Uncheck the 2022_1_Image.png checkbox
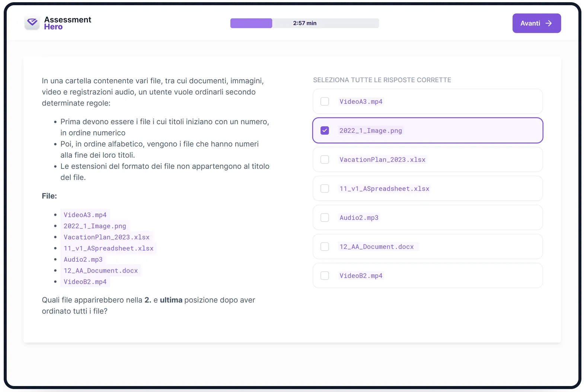Viewport: 584px width, 392px height. click(325, 131)
